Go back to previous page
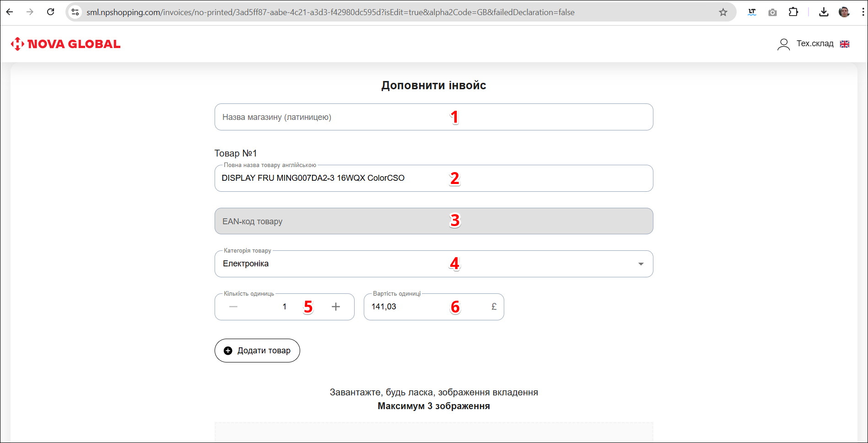 (10, 12)
